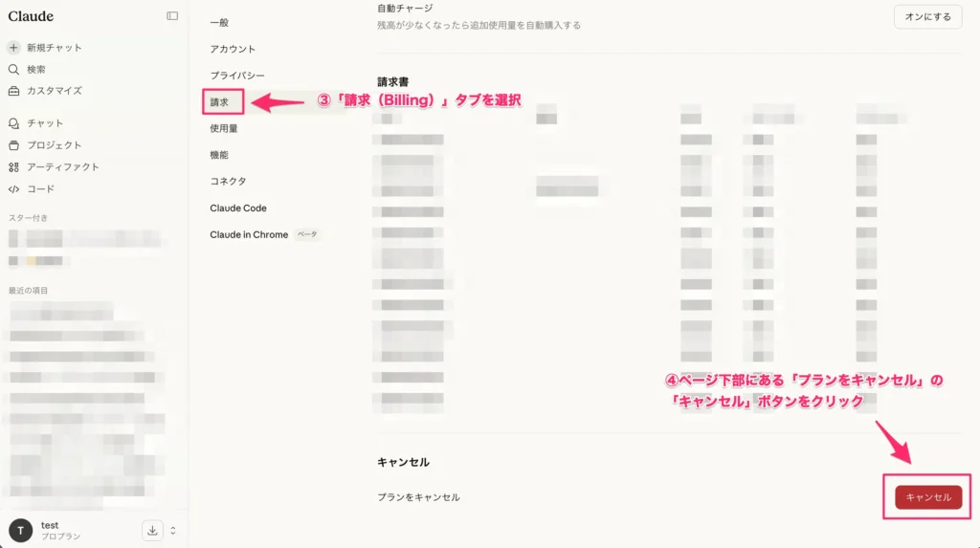Click the chat bubble icon beside チャット
Viewport: 980px width, 548px height.
tap(13, 123)
